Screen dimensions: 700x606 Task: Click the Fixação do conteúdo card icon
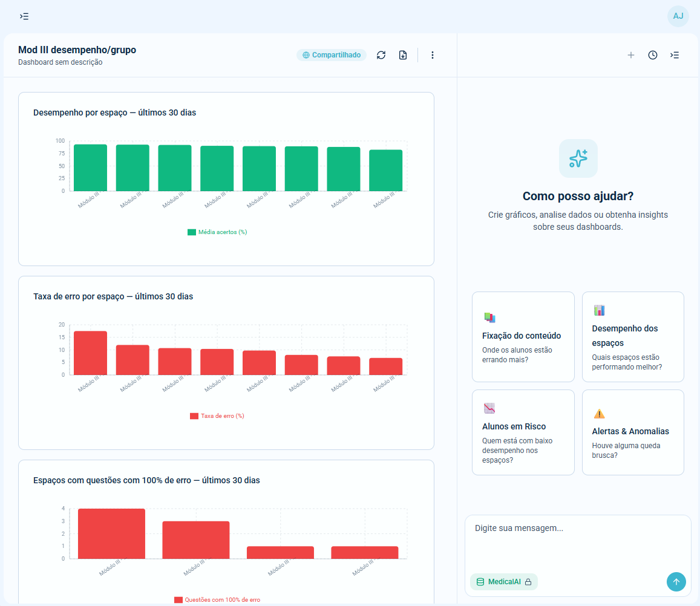click(489, 318)
